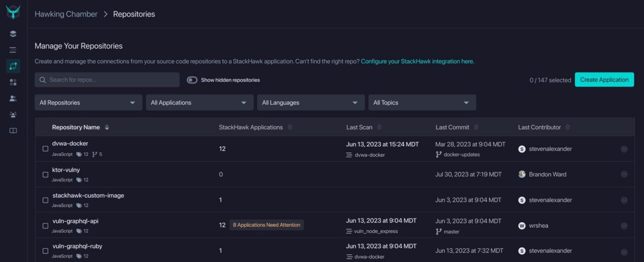Screen dimensions: 644x262
Task: Sort by Last Scan arrows icon
Action: pos(379,127)
